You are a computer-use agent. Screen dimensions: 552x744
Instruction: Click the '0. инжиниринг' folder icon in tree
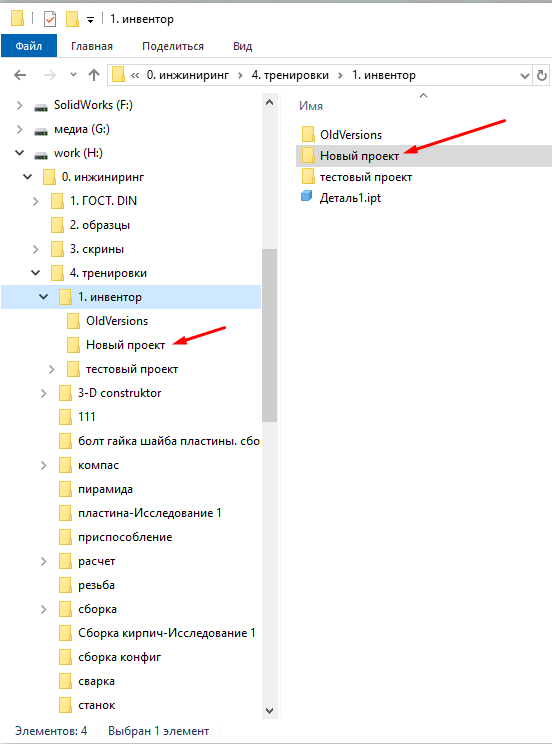coord(49,177)
